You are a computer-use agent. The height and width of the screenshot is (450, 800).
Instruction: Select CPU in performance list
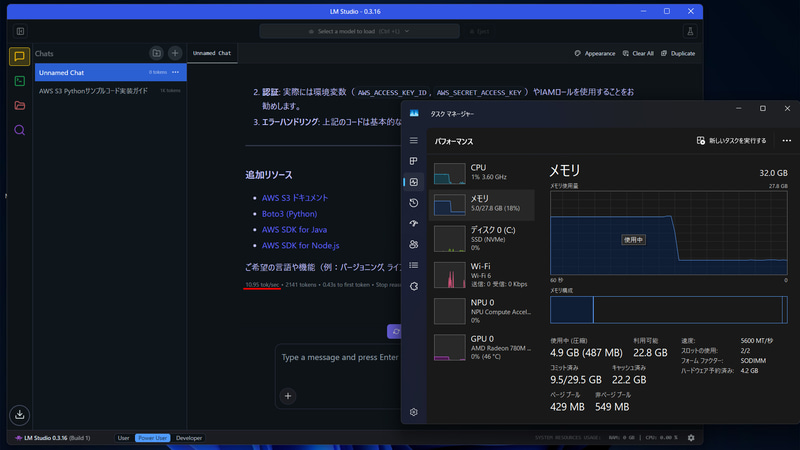click(x=482, y=173)
